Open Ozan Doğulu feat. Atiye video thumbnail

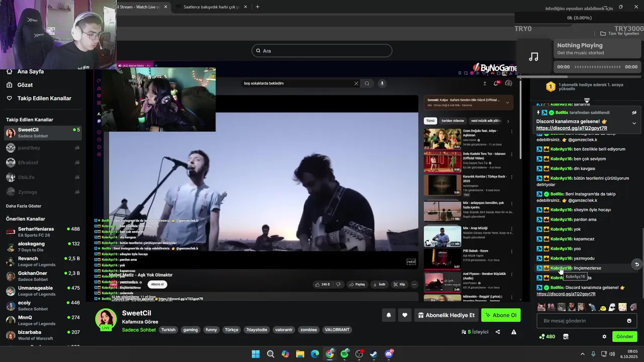coord(442,139)
